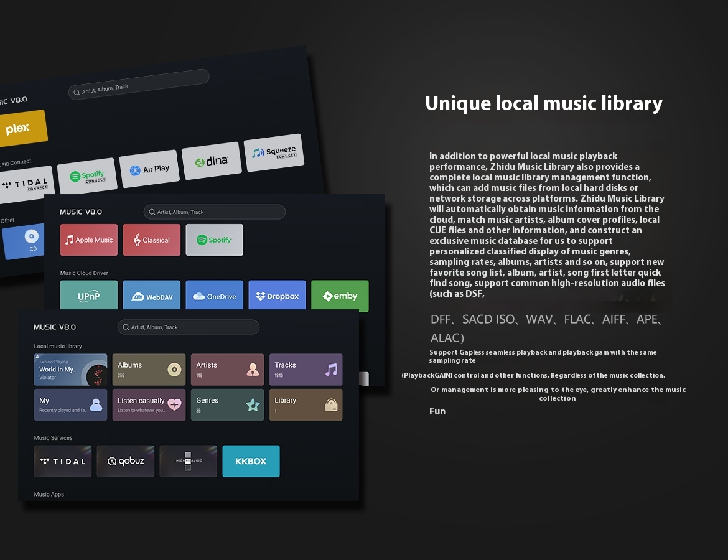
Task: Open the Squeeze Connect tile
Action: [x=274, y=153]
